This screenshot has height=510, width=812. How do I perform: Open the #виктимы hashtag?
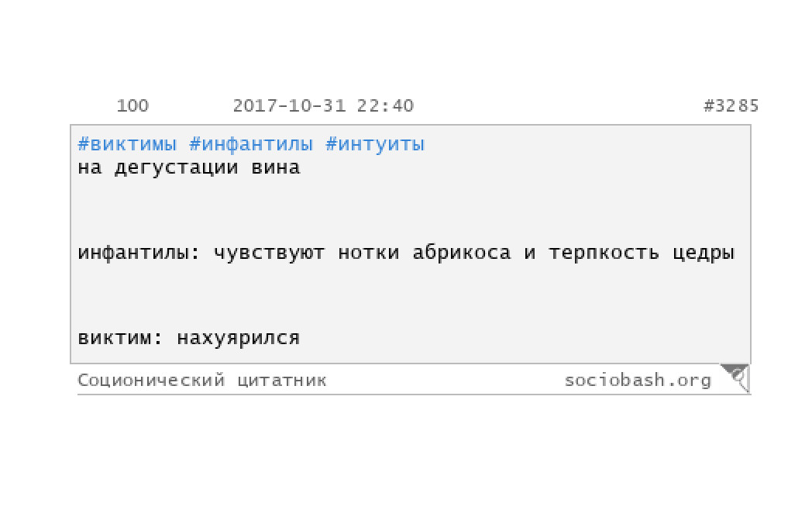pos(127,144)
